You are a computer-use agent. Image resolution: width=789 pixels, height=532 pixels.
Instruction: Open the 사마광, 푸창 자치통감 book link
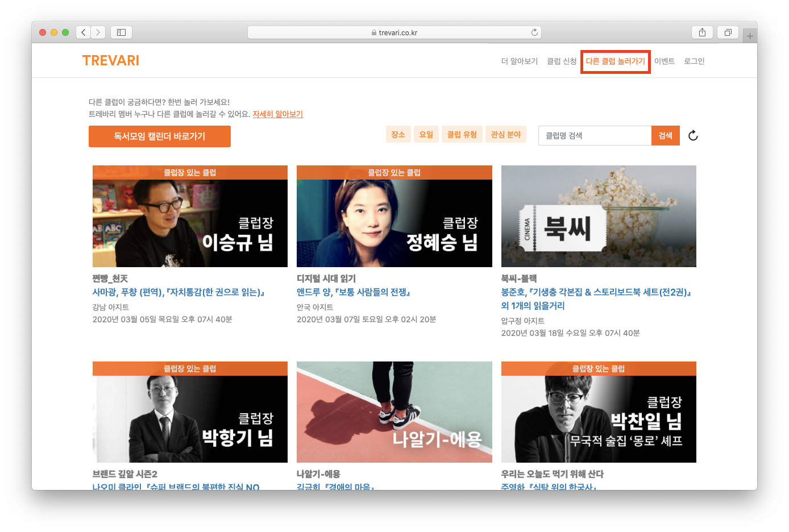(x=178, y=292)
